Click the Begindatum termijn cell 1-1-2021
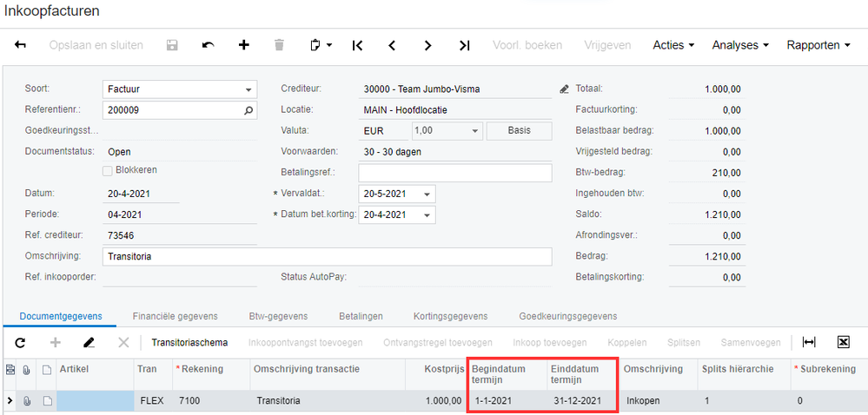Screen dimensions: 868x415 point(507,400)
